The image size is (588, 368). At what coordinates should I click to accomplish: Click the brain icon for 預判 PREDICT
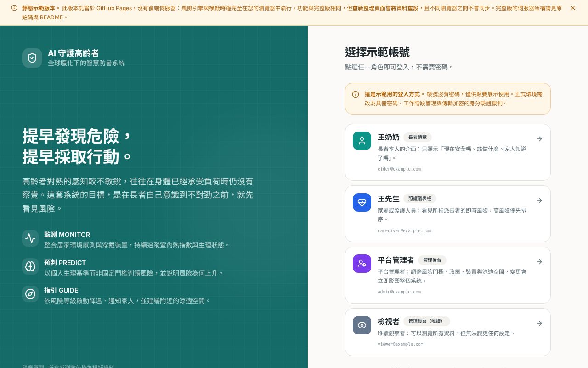click(x=30, y=266)
